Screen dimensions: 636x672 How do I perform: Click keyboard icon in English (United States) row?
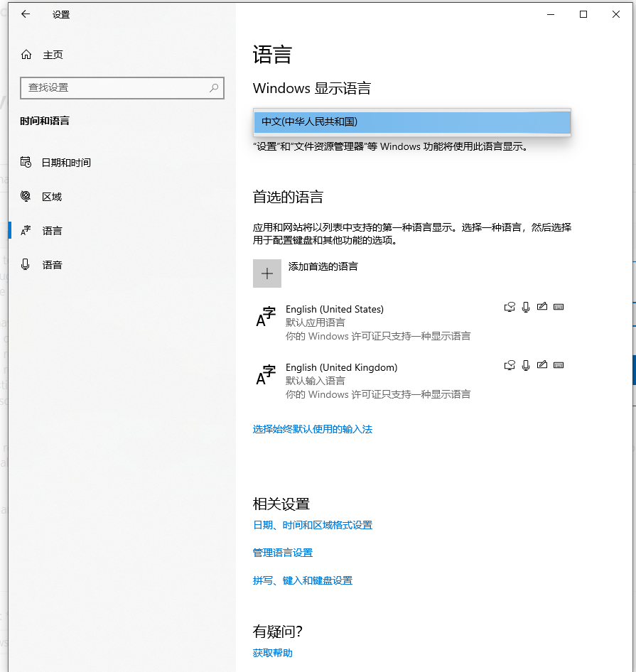click(559, 307)
